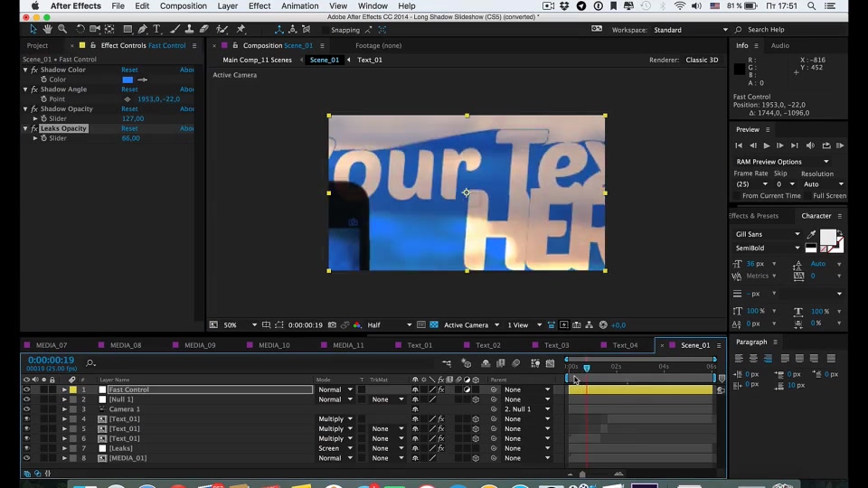The width and height of the screenshot is (868, 488).
Task: Switch to the MEDIA_09 timeline tab
Action: point(200,345)
